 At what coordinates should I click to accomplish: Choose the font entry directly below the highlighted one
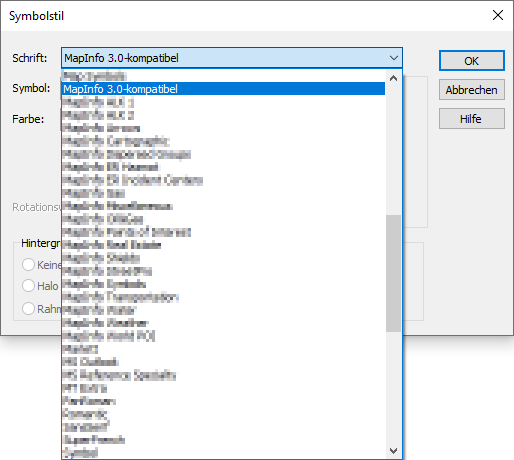pyautogui.click(x=224, y=102)
